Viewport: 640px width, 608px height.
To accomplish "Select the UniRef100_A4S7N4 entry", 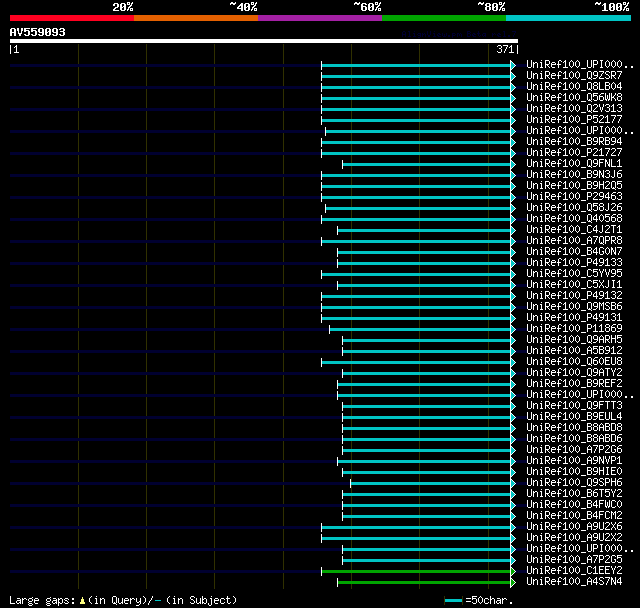I will coord(574,582).
